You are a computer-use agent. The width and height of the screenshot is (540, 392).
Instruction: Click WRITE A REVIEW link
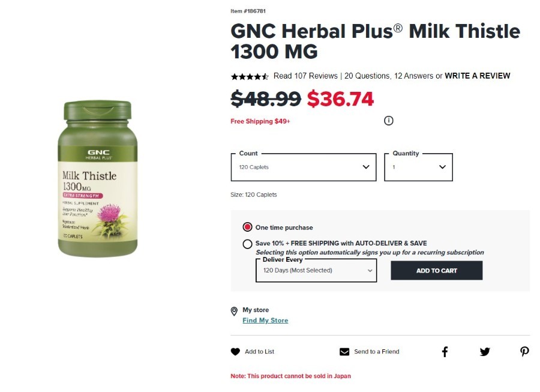click(x=478, y=76)
